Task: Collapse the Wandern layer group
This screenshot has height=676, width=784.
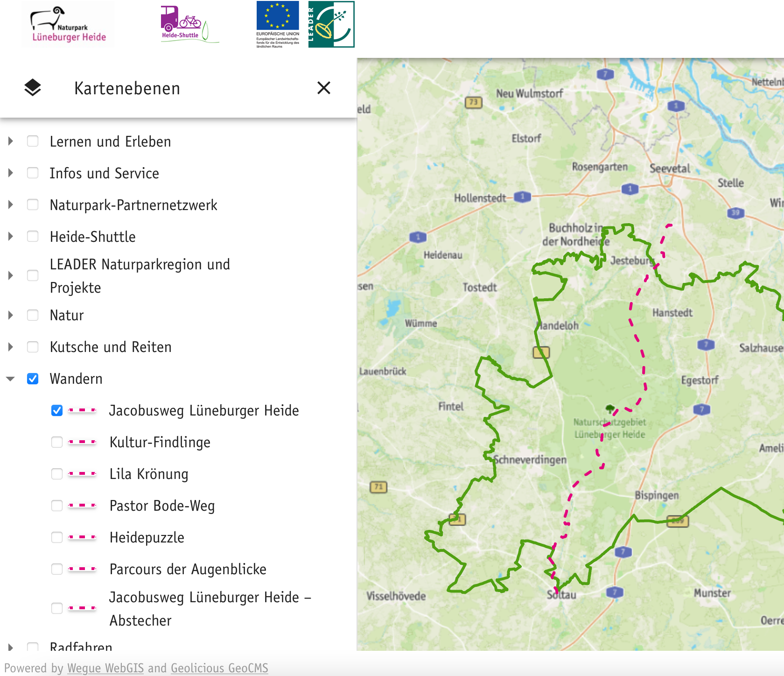Action: point(11,379)
